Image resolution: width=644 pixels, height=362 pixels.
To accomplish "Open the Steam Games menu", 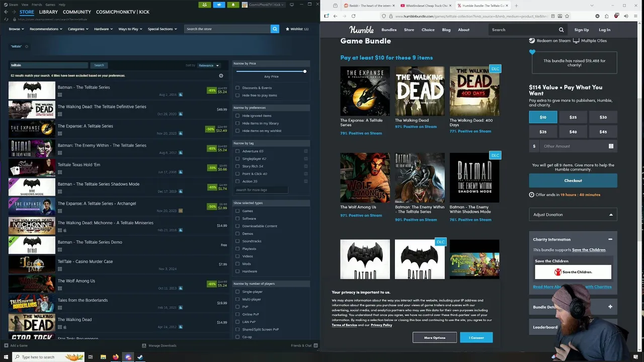I will tap(50, 5).
